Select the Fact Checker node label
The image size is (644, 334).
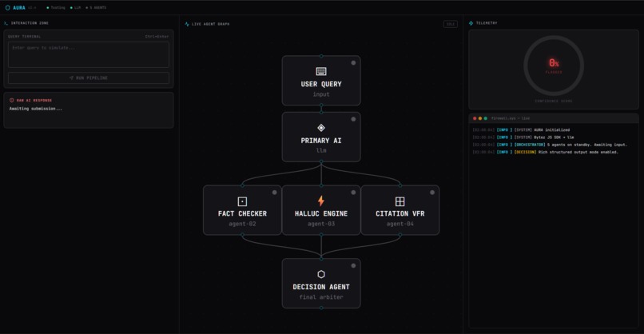point(242,213)
